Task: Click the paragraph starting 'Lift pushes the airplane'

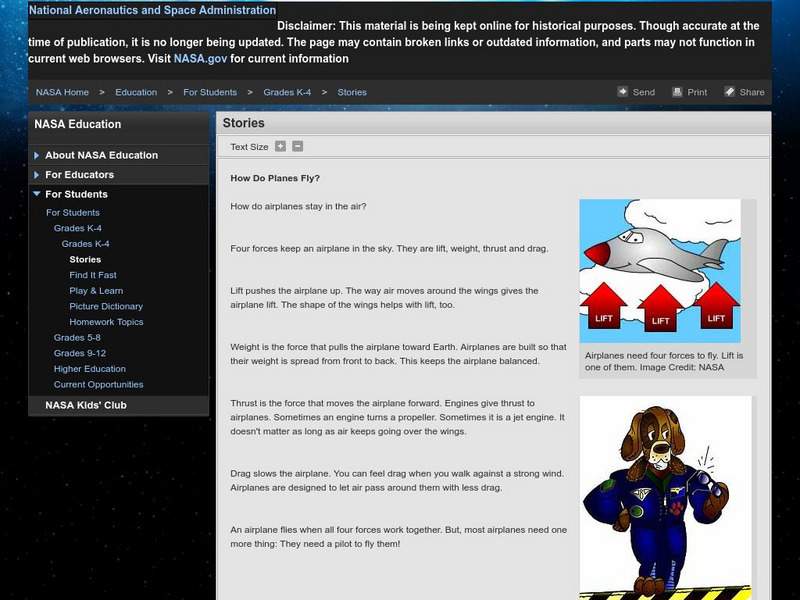Action: [384, 298]
